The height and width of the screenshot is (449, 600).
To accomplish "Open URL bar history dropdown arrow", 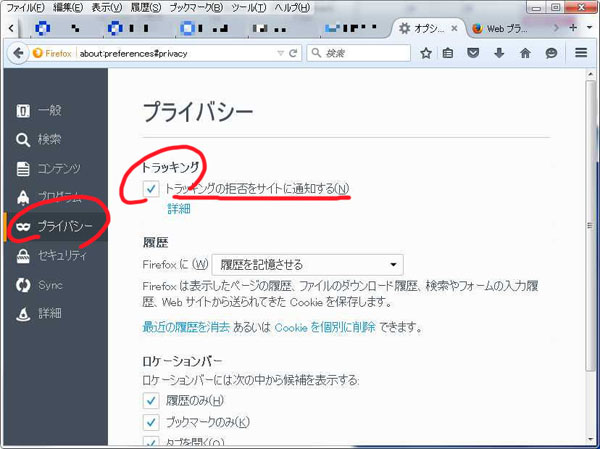I will pyautogui.click(x=280, y=53).
